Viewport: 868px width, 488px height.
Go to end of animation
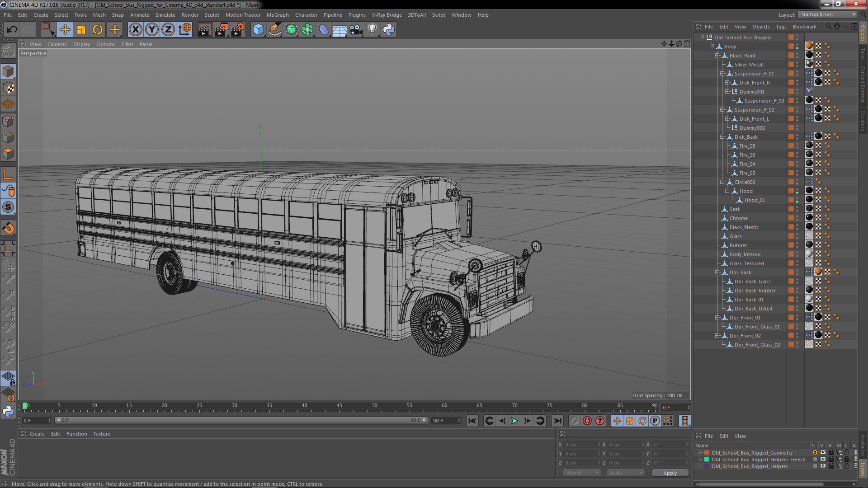point(557,421)
